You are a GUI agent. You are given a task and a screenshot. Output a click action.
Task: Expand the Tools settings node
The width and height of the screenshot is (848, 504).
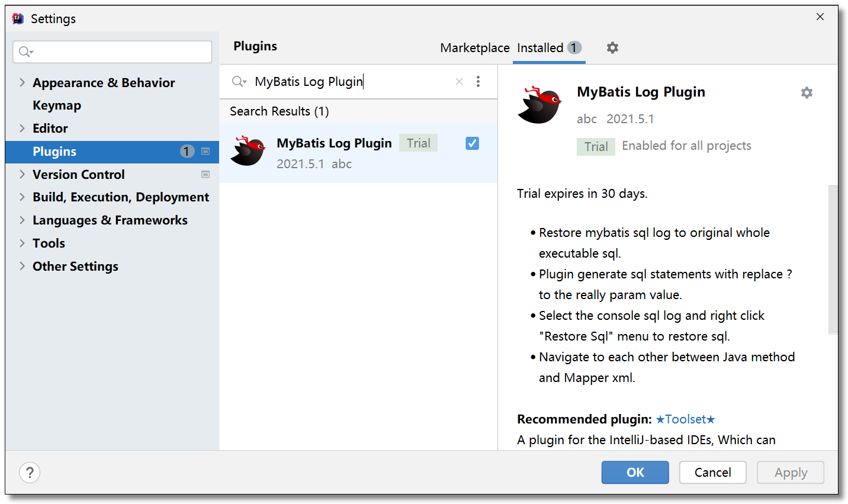click(x=22, y=243)
